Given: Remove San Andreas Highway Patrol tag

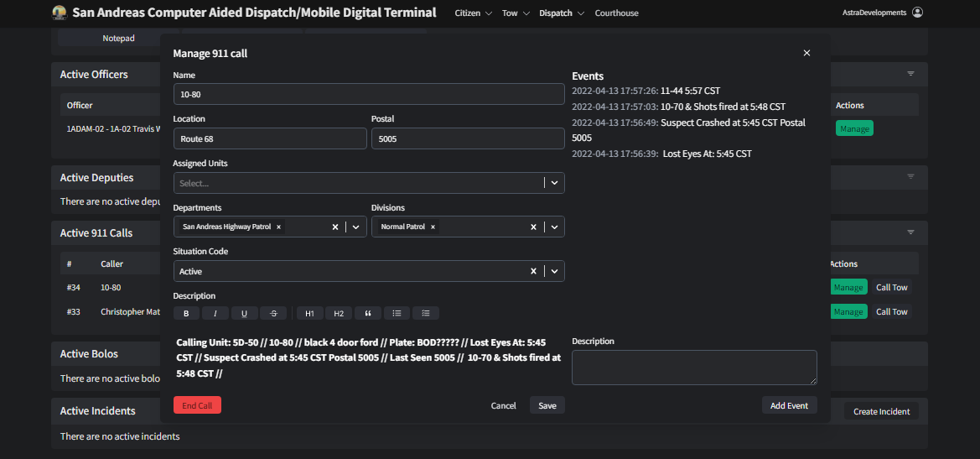Looking at the screenshot, I should click(x=279, y=227).
